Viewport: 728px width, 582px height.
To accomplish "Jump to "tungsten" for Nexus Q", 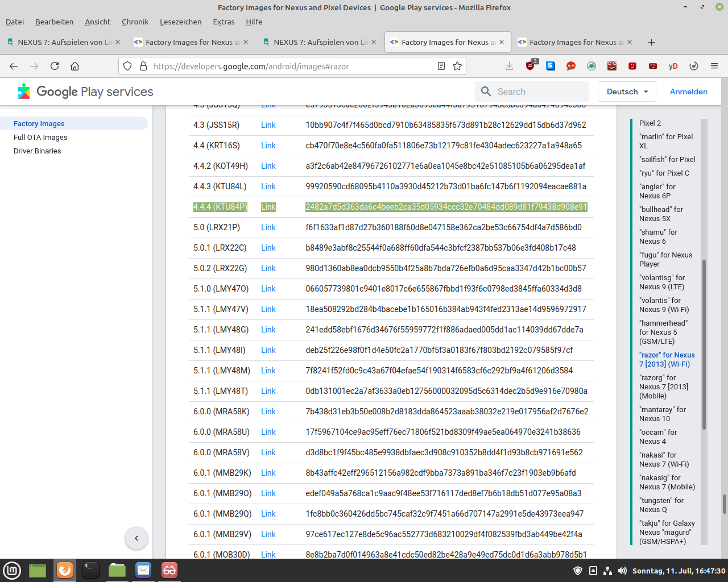I will tap(661, 505).
